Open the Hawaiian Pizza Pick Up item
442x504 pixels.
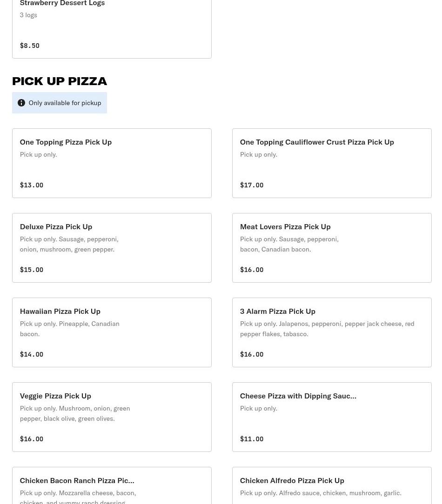click(x=112, y=332)
